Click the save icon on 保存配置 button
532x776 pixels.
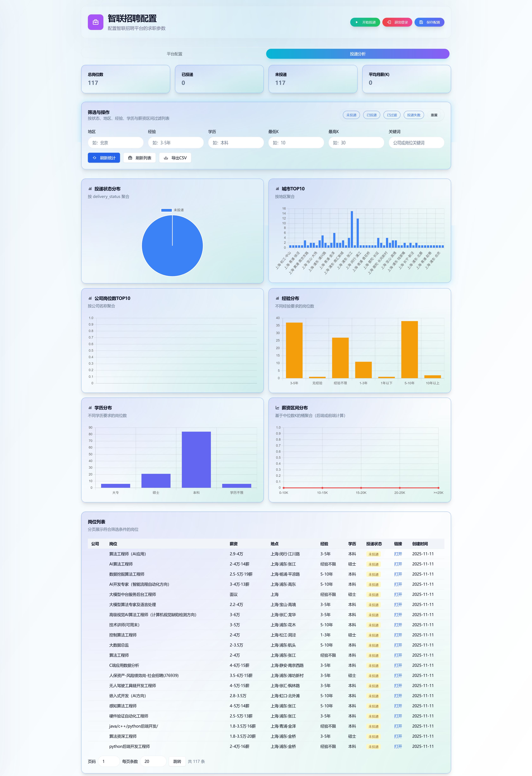pos(421,22)
